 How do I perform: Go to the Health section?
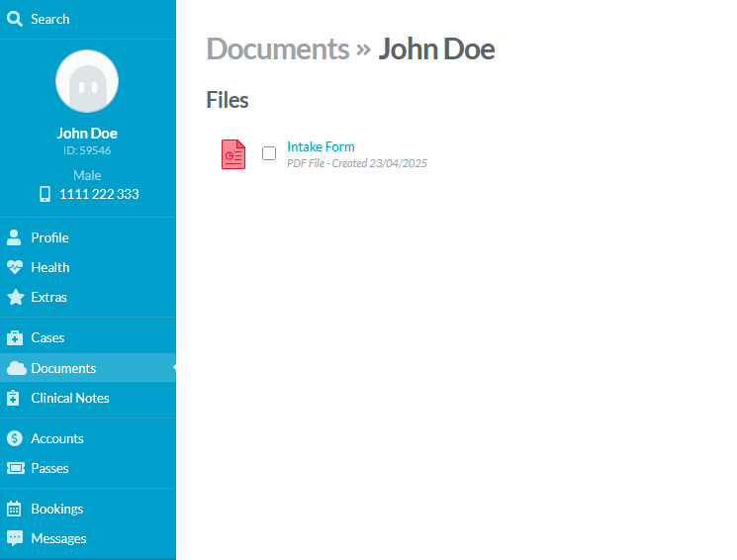(50, 267)
